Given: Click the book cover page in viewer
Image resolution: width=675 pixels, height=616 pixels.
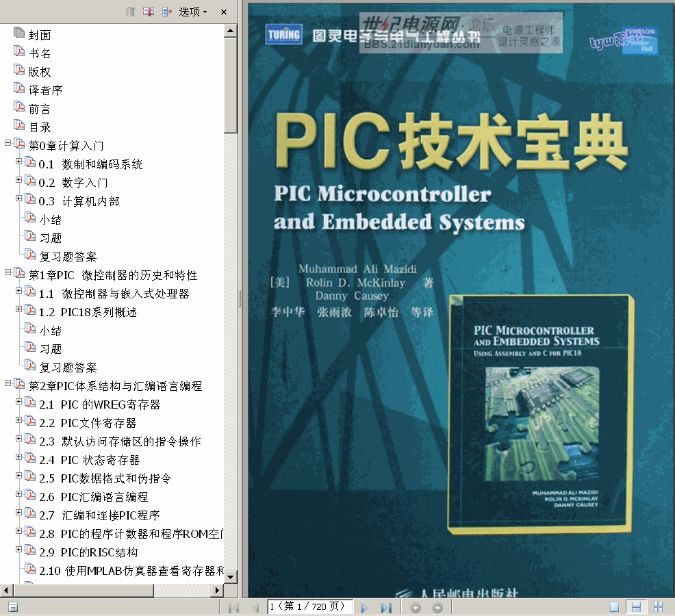Looking at the screenshot, I should click(461, 300).
